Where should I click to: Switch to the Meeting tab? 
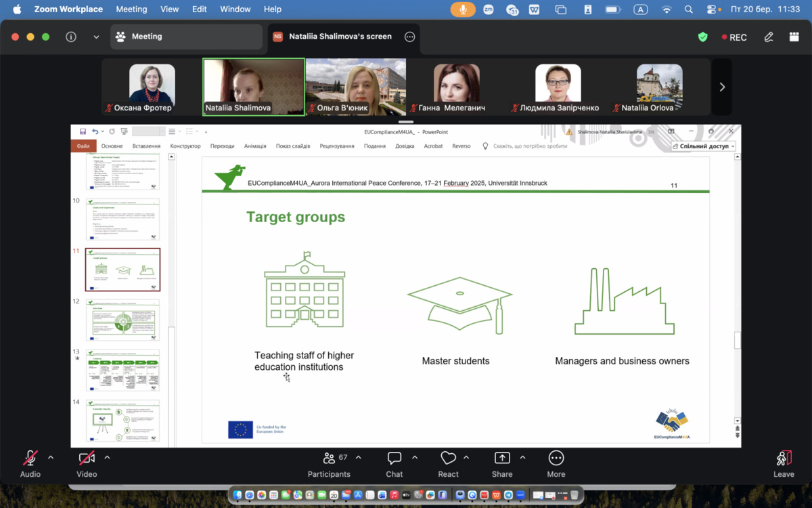click(x=186, y=37)
